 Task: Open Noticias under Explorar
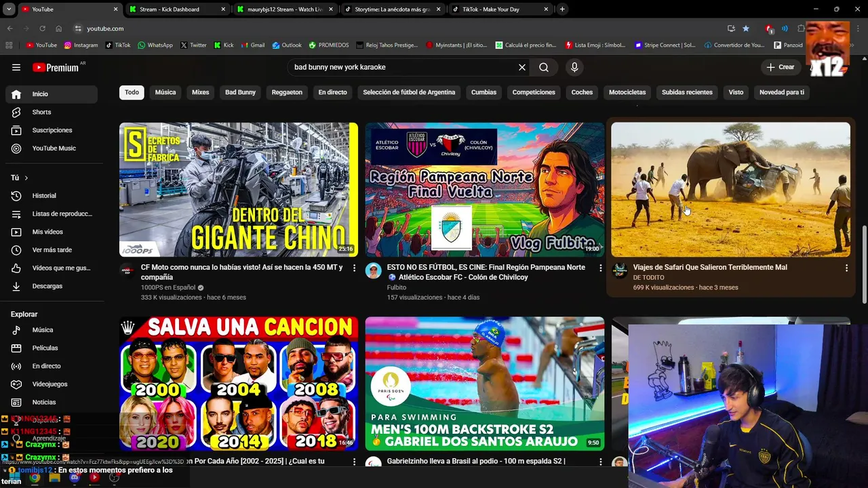click(x=52, y=402)
